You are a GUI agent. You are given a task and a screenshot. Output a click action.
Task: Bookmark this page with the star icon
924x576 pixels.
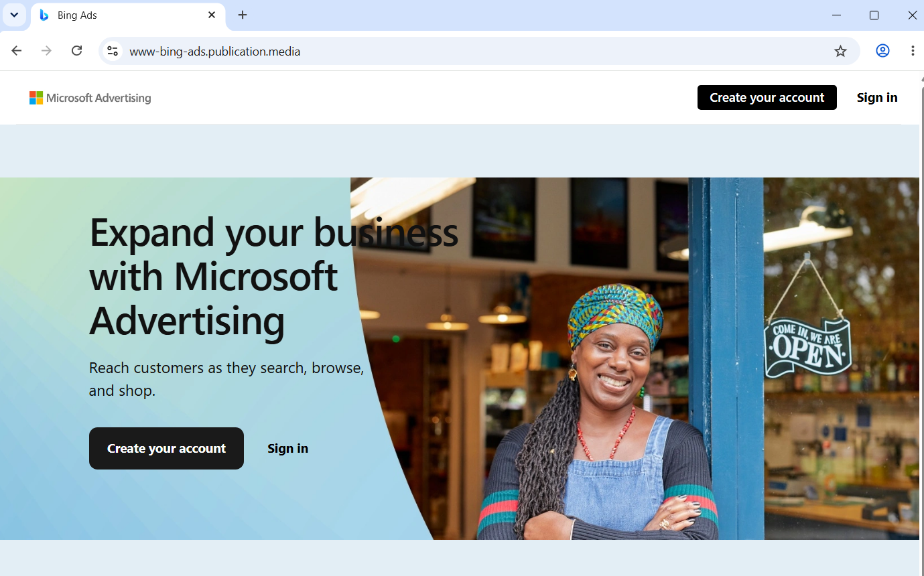pyautogui.click(x=840, y=51)
